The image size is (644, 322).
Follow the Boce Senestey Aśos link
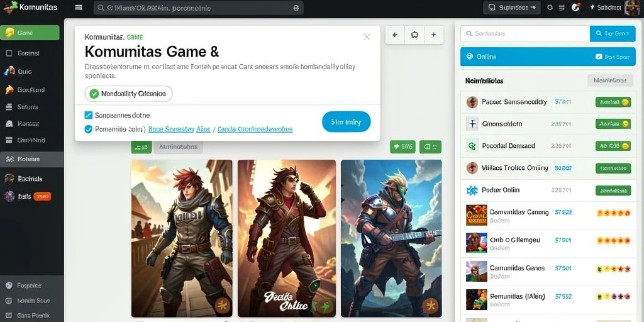pyautogui.click(x=179, y=129)
